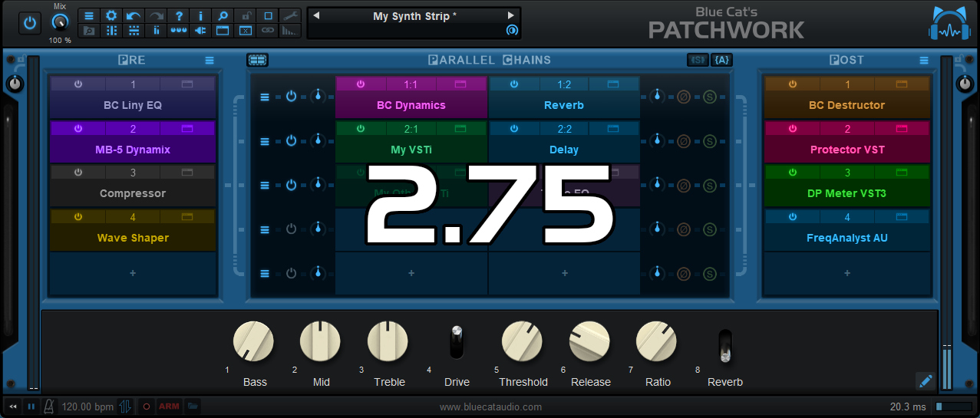This screenshot has width=980, height=418.
Task: Click the magnifier zoom icon in toolbar
Action: (223, 15)
